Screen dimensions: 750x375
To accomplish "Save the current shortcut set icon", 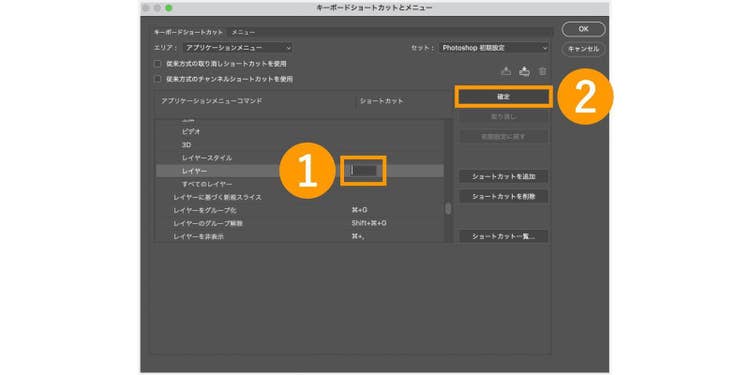I will click(506, 71).
